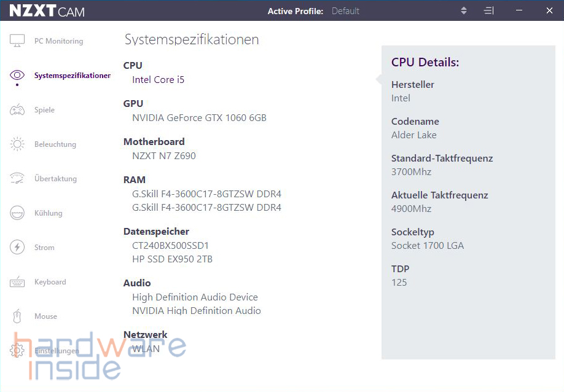Open the Active Profile switcher arrows

pos(464,11)
